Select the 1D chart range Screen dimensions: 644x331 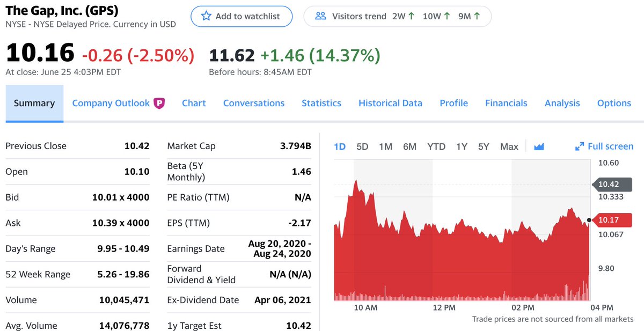(x=340, y=146)
